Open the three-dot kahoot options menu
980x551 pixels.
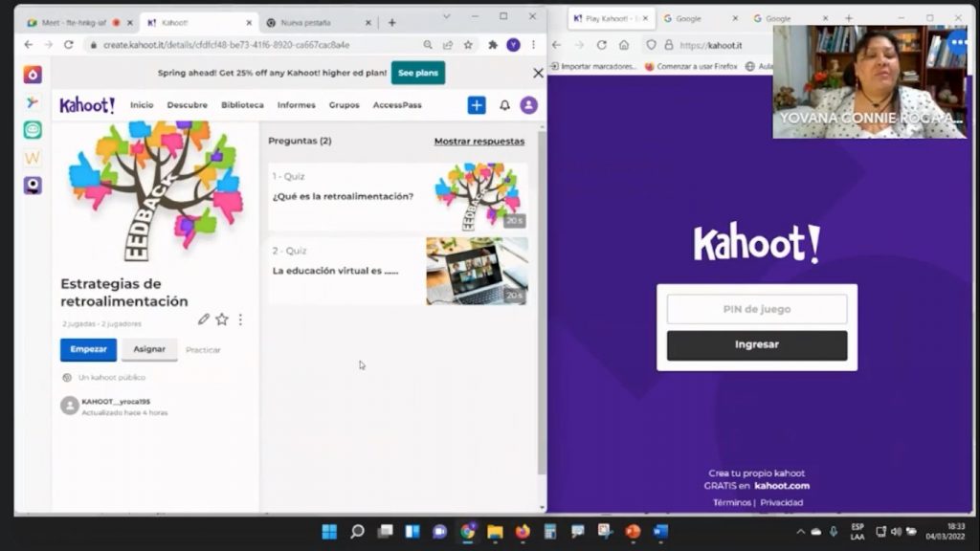(x=240, y=320)
